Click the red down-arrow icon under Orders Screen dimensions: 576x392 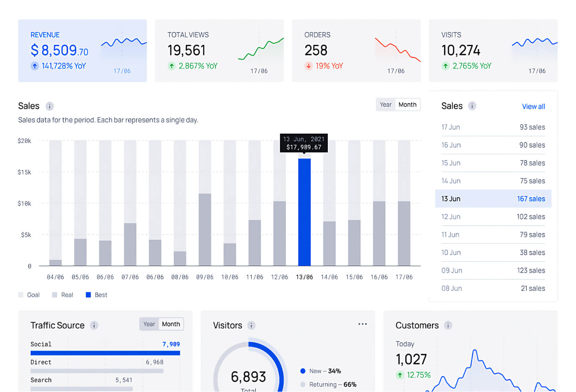[x=308, y=66]
